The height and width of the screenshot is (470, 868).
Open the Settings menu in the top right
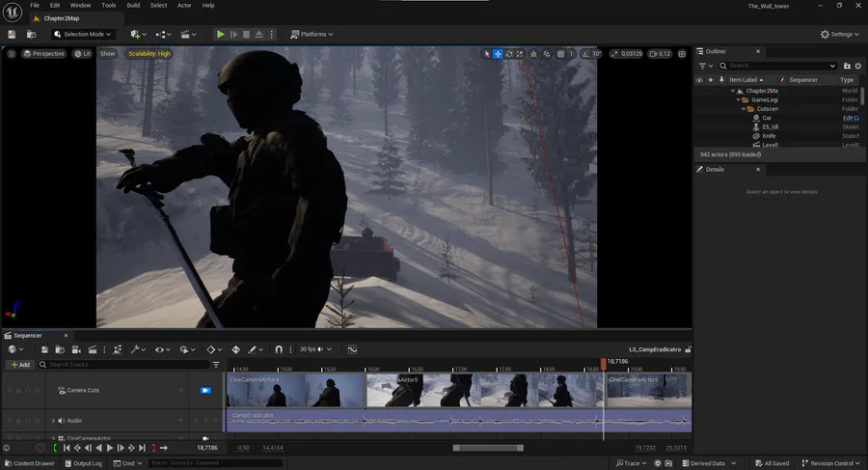tap(840, 35)
